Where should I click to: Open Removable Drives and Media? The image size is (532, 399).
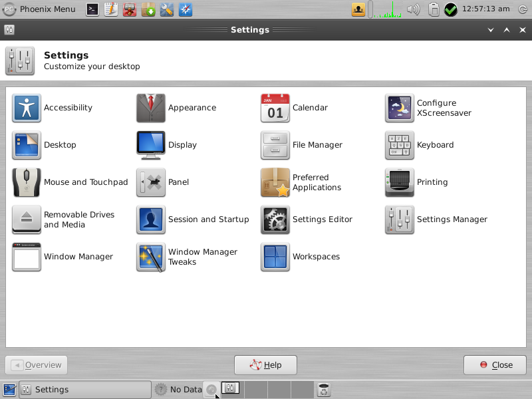pyautogui.click(x=63, y=220)
